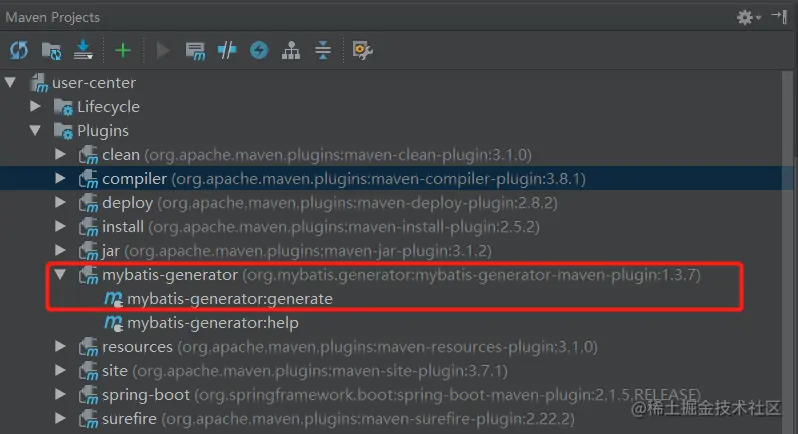Toggle skip tests mode lightning icon
Screen dimensions: 798x434
259,50
